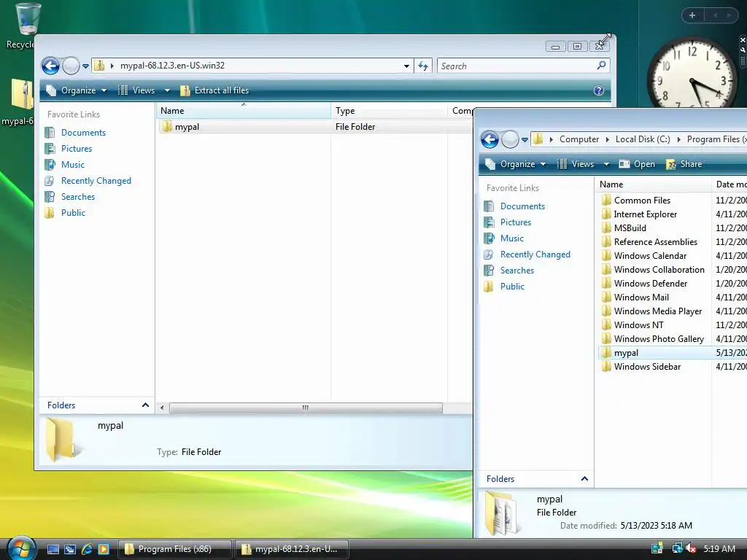Viewport: 747px width, 560px height.
Task: Expand Folders pane in zip window
Action: [97, 405]
